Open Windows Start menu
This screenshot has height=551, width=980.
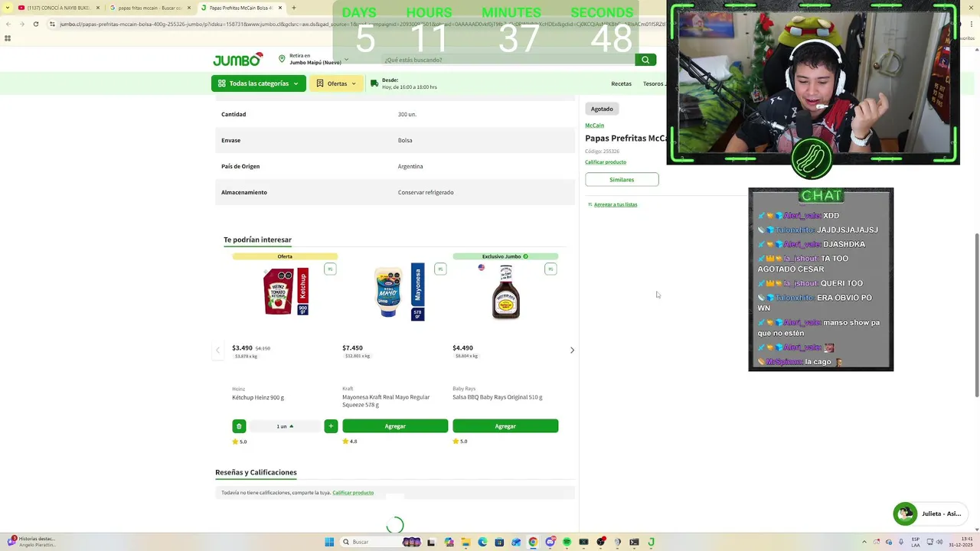point(329,542)
